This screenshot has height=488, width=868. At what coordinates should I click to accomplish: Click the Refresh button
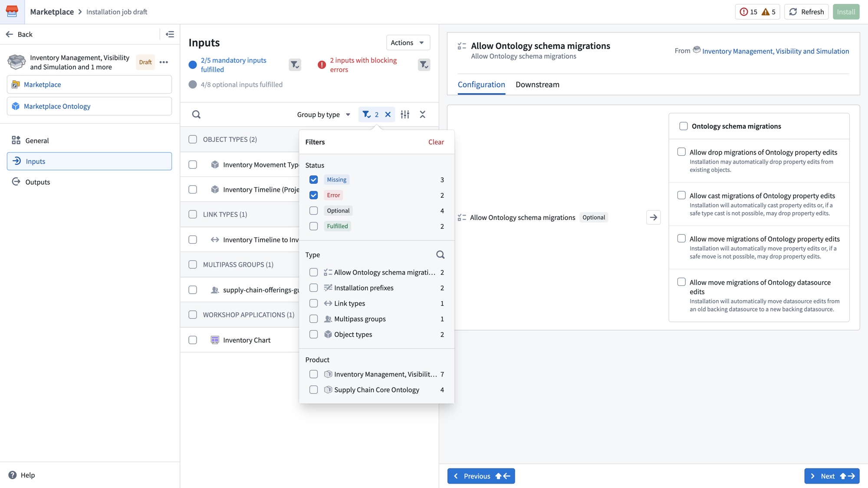tap(806, 12)
